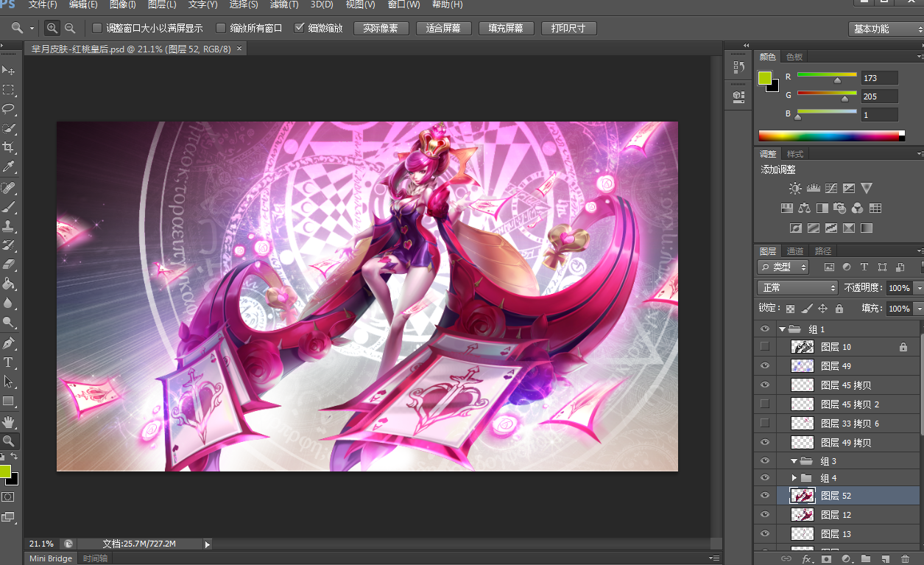Open the 图层(L) menu

click(x=162, y=4)
